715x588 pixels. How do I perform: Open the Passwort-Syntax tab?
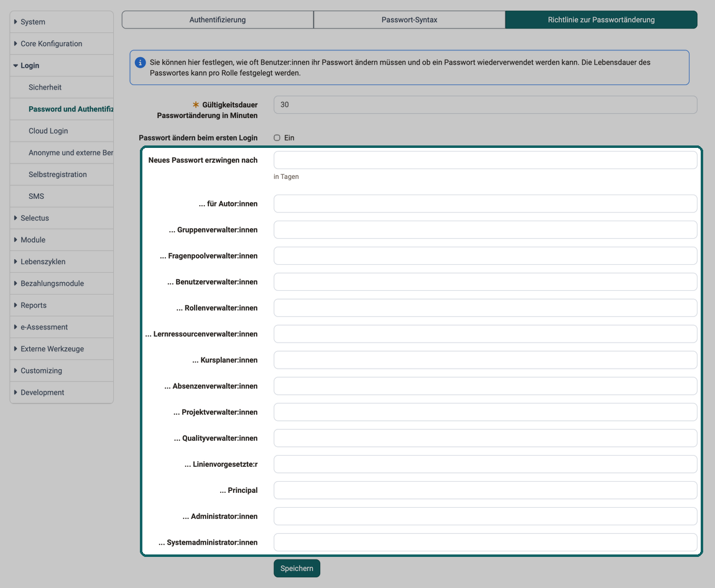point(410,20)
